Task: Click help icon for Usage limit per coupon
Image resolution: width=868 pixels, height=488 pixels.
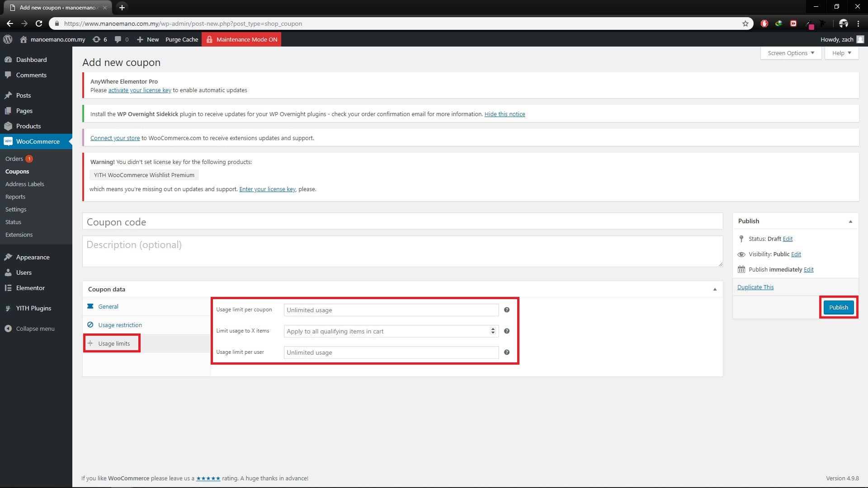Action: (x=506, y=310)
